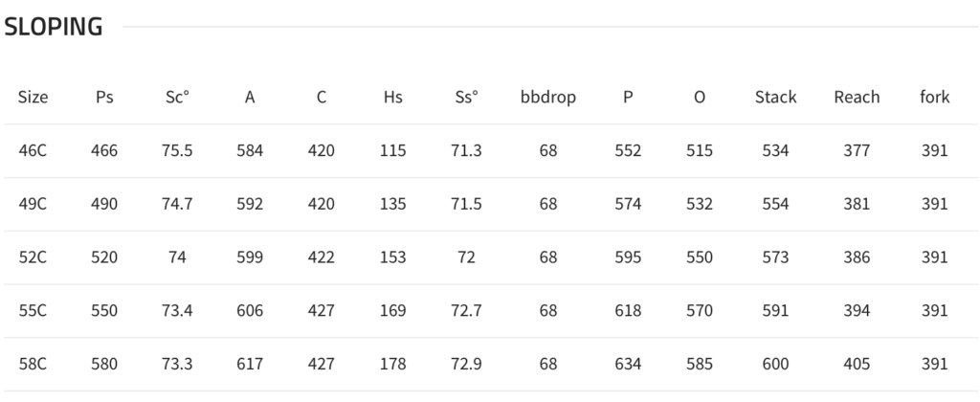Select the 46C size row label

pyautogui.click(x=33, y=150)
